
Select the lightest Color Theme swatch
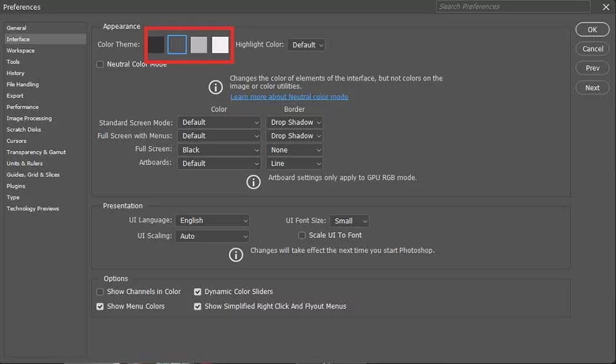(220, 44)
